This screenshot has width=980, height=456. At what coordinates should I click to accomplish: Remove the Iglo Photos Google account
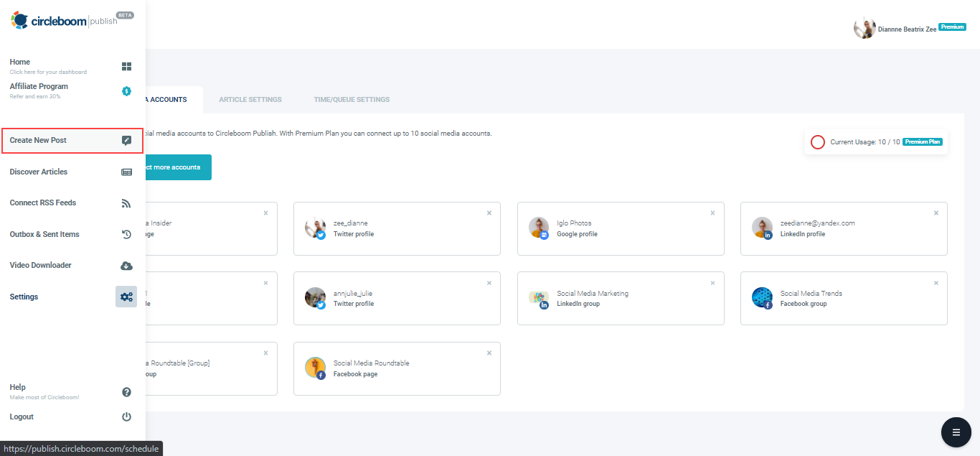click(x=712, y=213)
